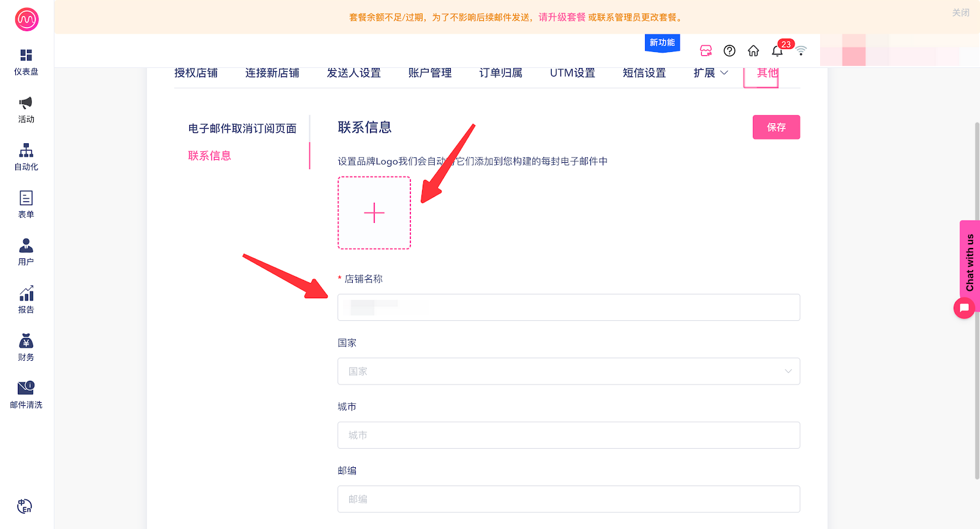Open the 活动 campaigns megaphone icon

click(26, 103)
